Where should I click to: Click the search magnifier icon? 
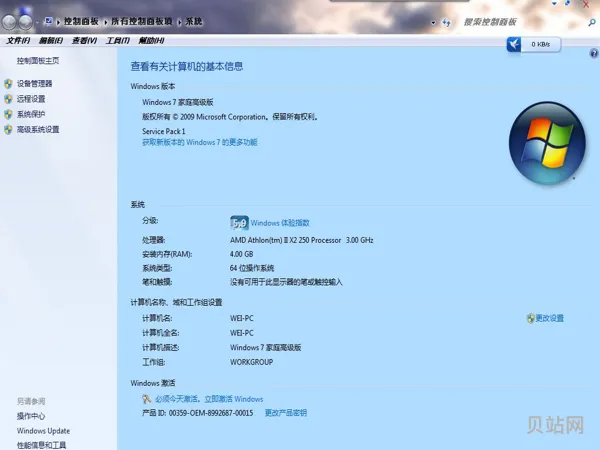tap(592, 23)
